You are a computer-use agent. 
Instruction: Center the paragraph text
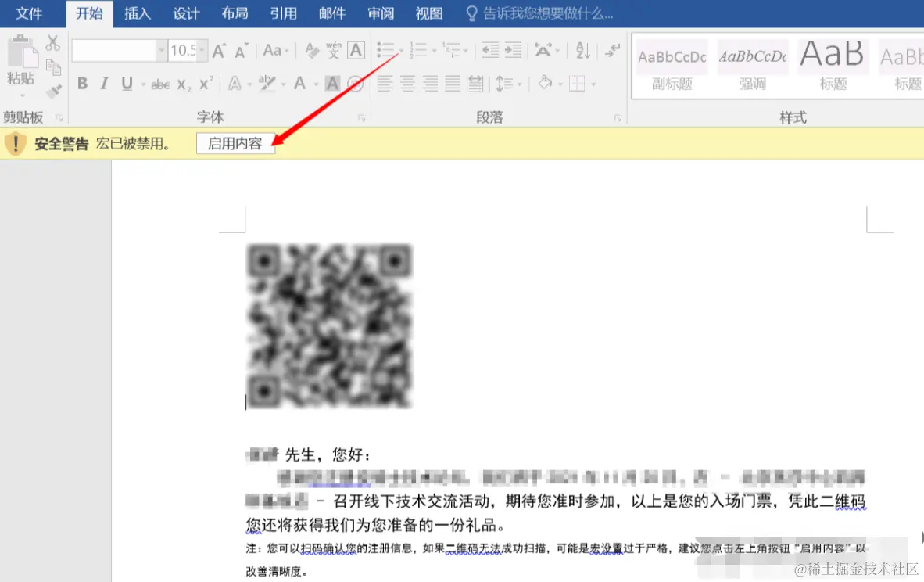pos(408,84)
